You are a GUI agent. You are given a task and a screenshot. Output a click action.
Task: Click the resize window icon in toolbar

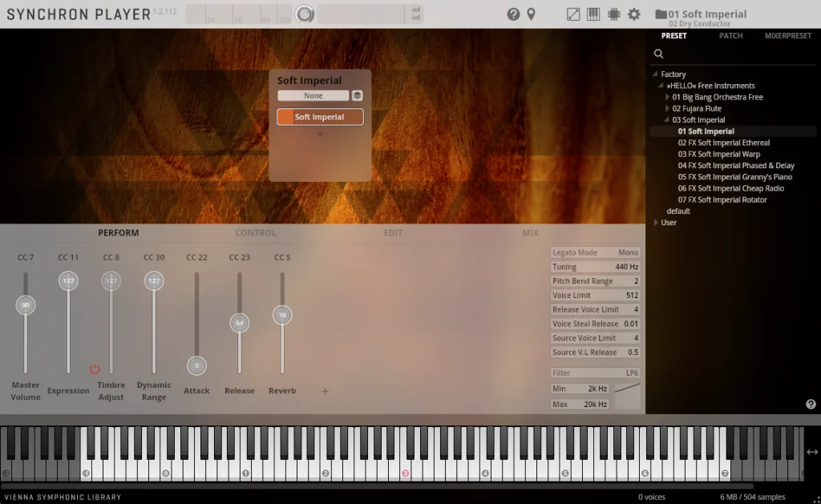pos(572,14)
